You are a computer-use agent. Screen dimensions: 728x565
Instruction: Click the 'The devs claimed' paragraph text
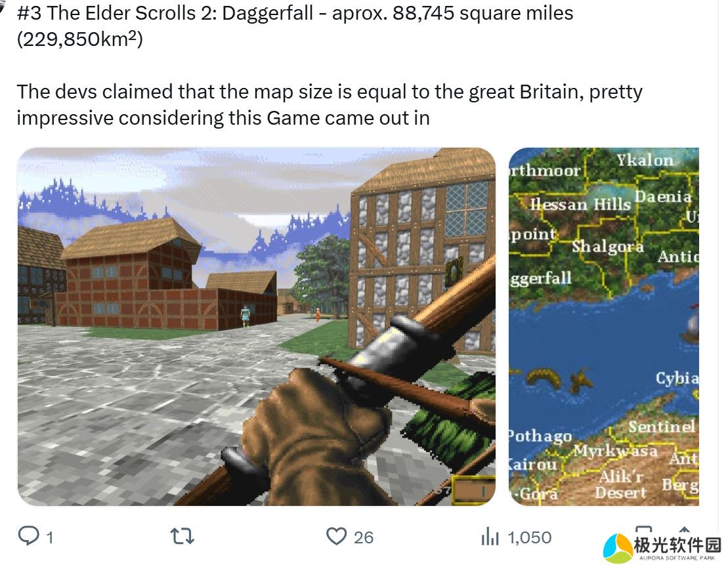(x=330, y=105)
